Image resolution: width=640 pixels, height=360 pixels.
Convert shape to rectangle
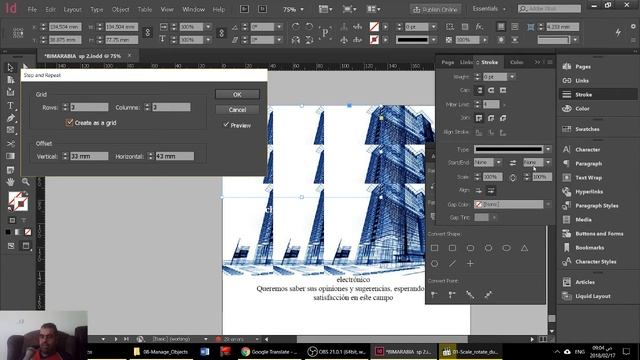click(x=435, y=248)
